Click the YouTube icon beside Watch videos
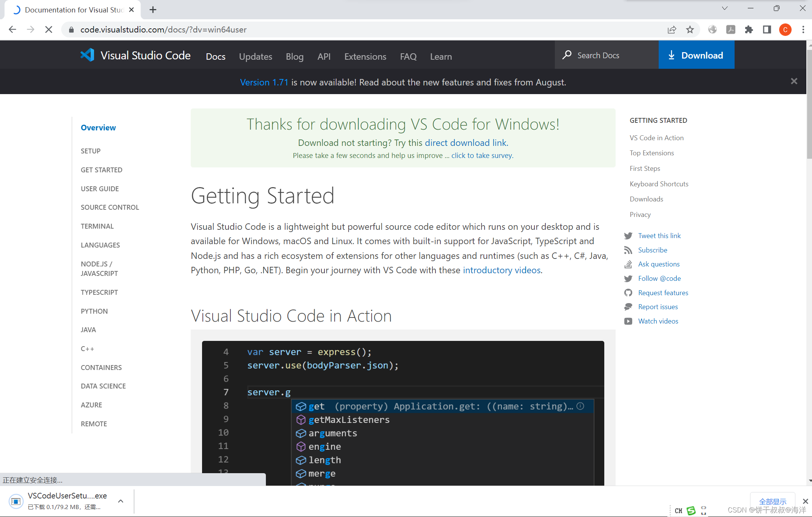This screenshot has height=517, width=812. (x=628, y=321)
